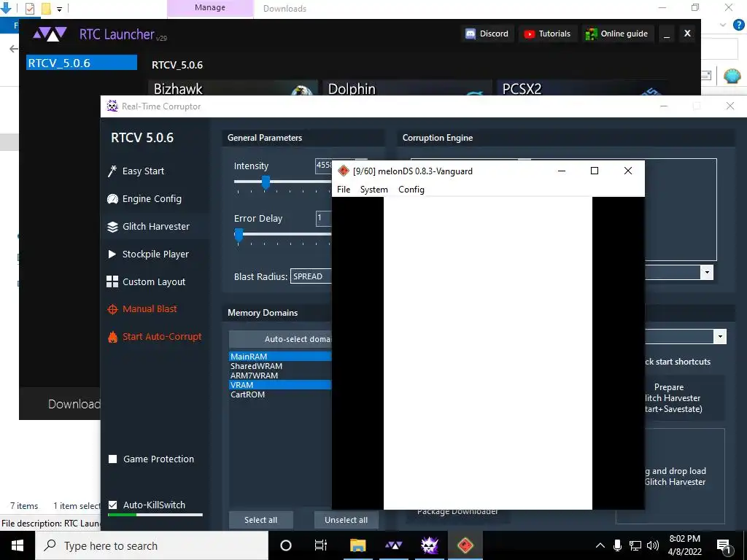This screenshot has height=560, width=747.
Task: Select SharedWRAM memory domain
Action: click(280, 366)
